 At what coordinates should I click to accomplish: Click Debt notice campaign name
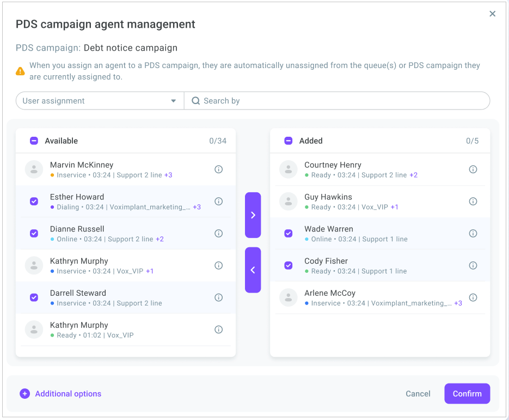(131, 48)
